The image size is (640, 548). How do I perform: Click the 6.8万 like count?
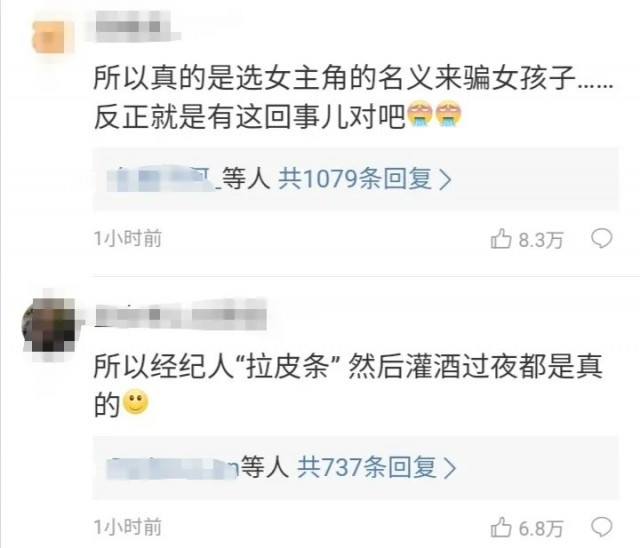541,528
